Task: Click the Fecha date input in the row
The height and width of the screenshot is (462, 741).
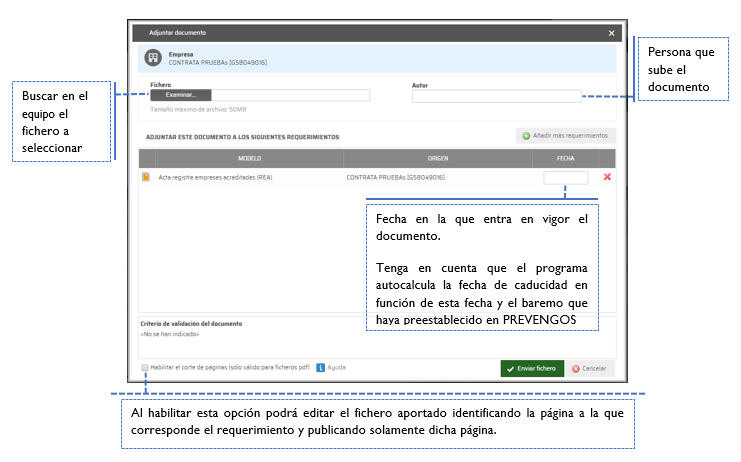Action: [566, 177]
